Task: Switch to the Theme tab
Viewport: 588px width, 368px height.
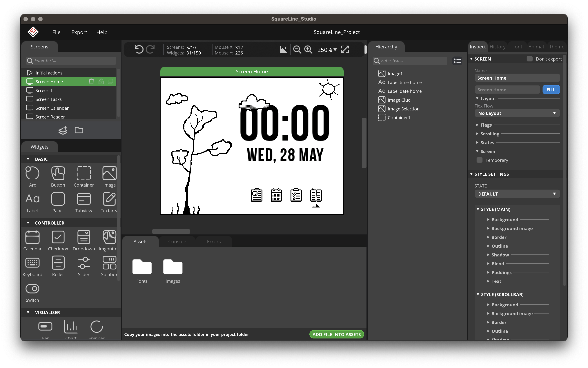Action: pos(556,47)
